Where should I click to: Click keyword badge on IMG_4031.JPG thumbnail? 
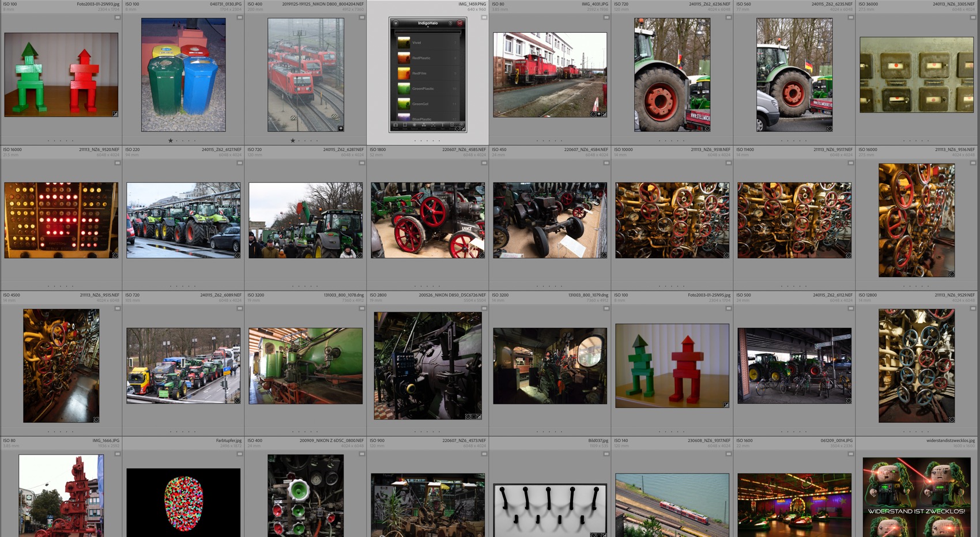tap(593, 114)
